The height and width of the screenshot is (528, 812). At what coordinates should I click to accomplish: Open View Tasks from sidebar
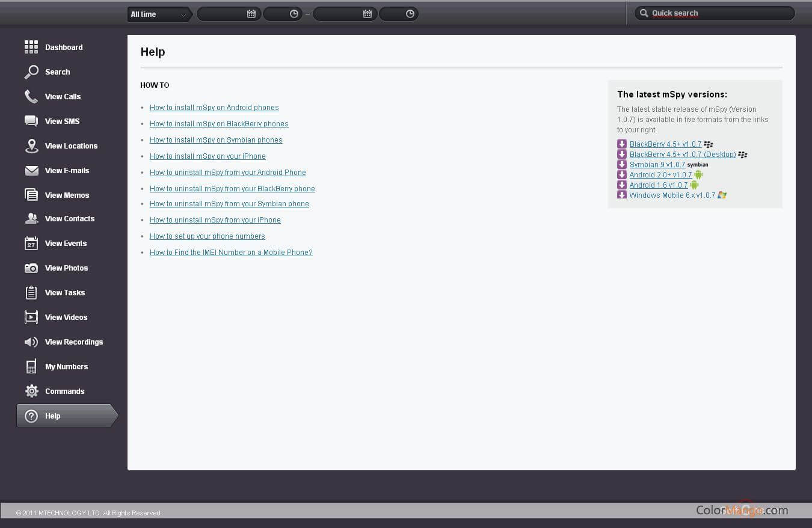(65, 293)
